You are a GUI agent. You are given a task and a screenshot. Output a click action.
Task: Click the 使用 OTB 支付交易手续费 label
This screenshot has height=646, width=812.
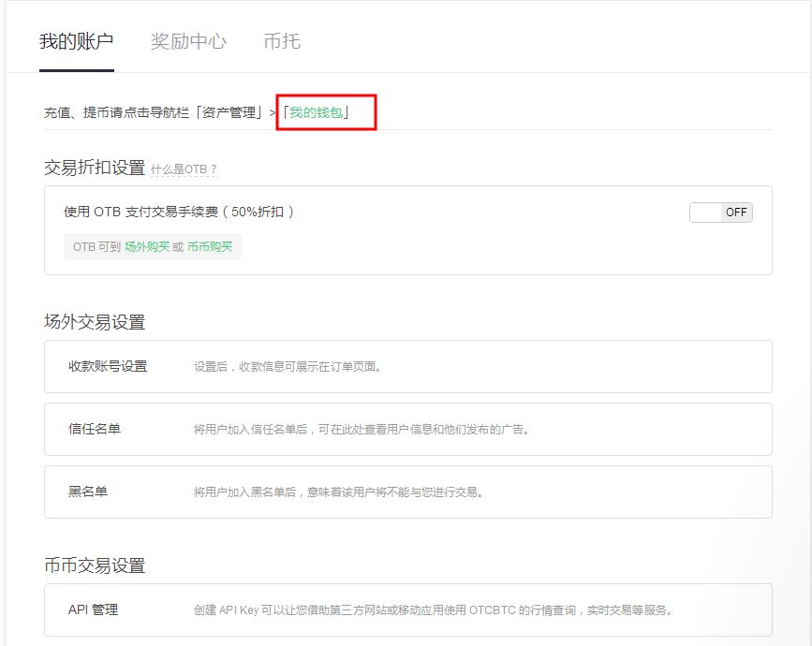(x=179, y=212)
